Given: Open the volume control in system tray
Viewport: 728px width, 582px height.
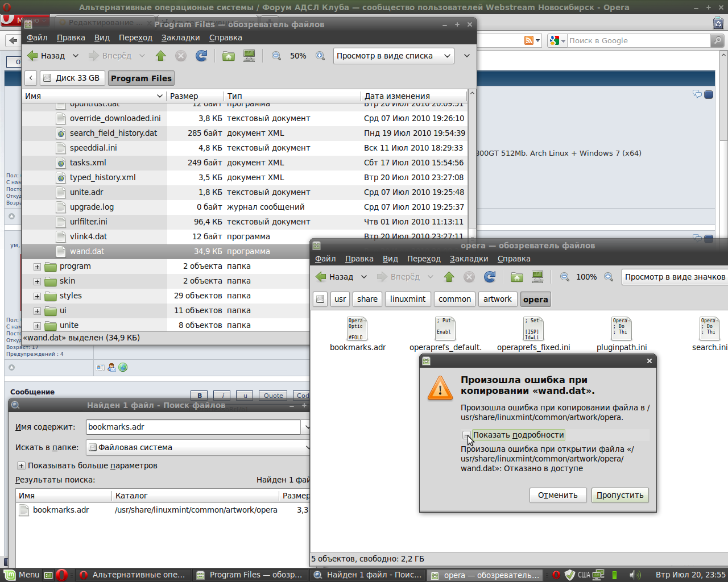Looking at the screenshot, I should pyautogui.click(x=635, y=575).
